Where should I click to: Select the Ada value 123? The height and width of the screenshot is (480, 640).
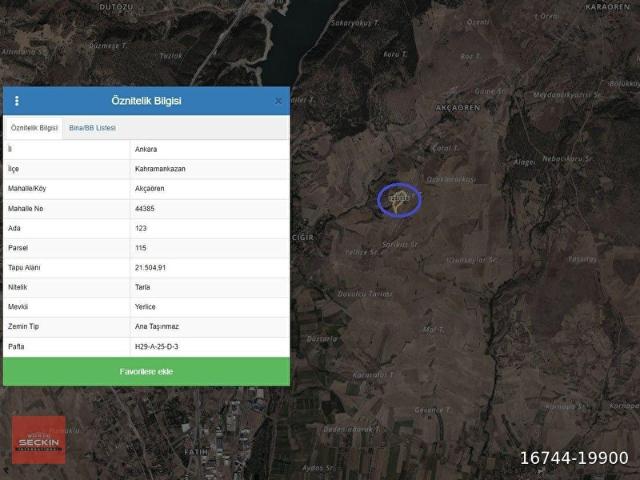pyautogui.click(x=141, y=228)
